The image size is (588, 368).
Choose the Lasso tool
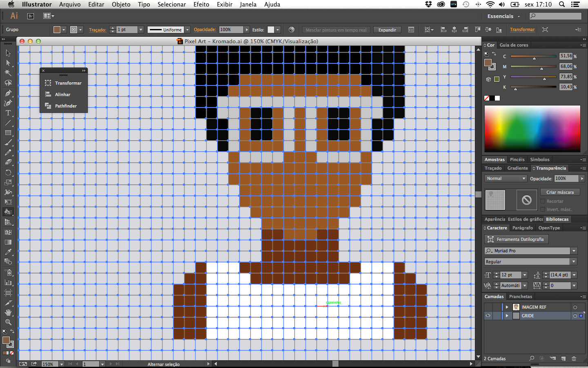(8, 83)
